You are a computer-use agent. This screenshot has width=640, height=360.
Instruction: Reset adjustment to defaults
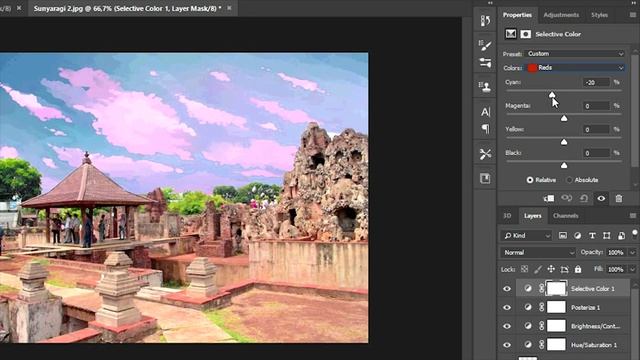584,198
